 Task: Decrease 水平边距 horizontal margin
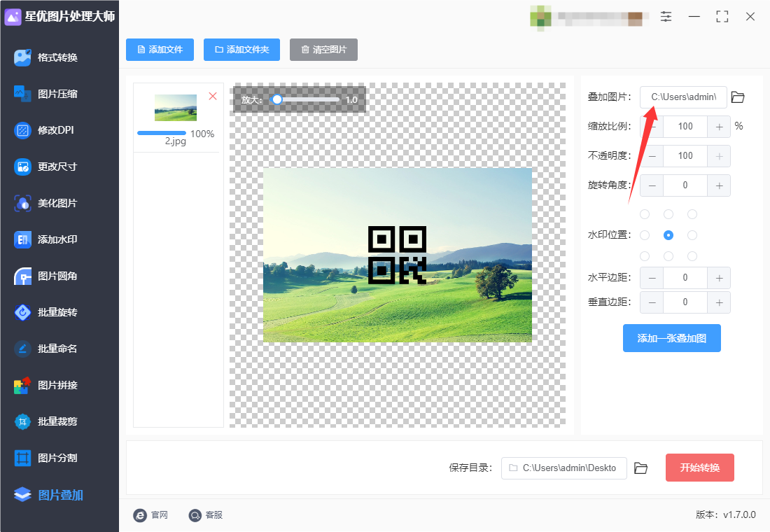tap(652, 278)
